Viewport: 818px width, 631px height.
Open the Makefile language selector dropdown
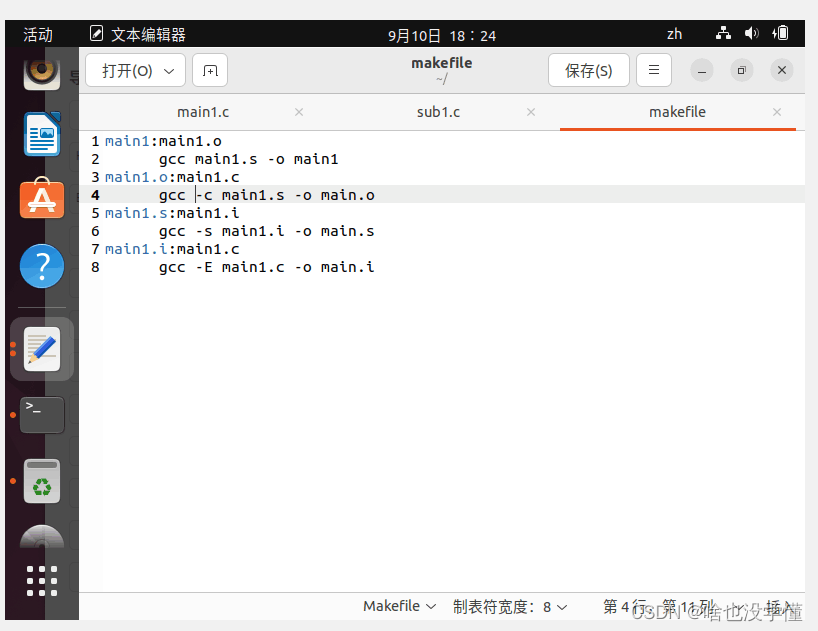click(399, 606)
